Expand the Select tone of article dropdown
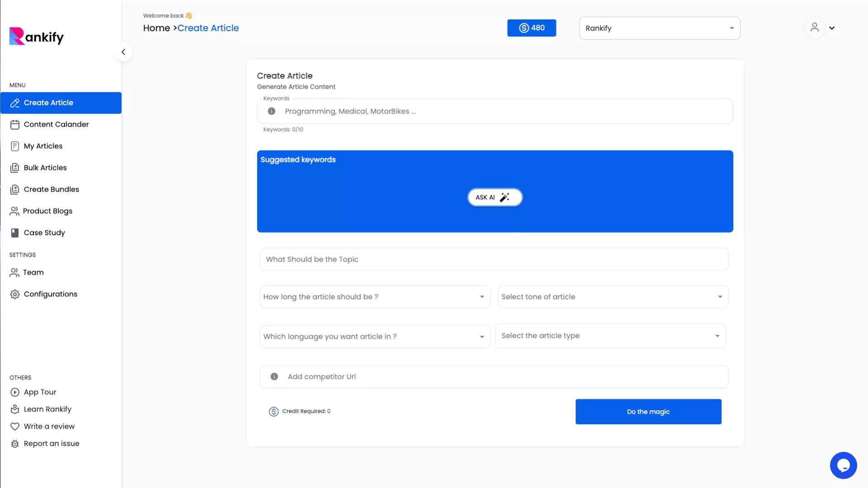The height and width of the screenshot is (488, 868). (613, 297)
